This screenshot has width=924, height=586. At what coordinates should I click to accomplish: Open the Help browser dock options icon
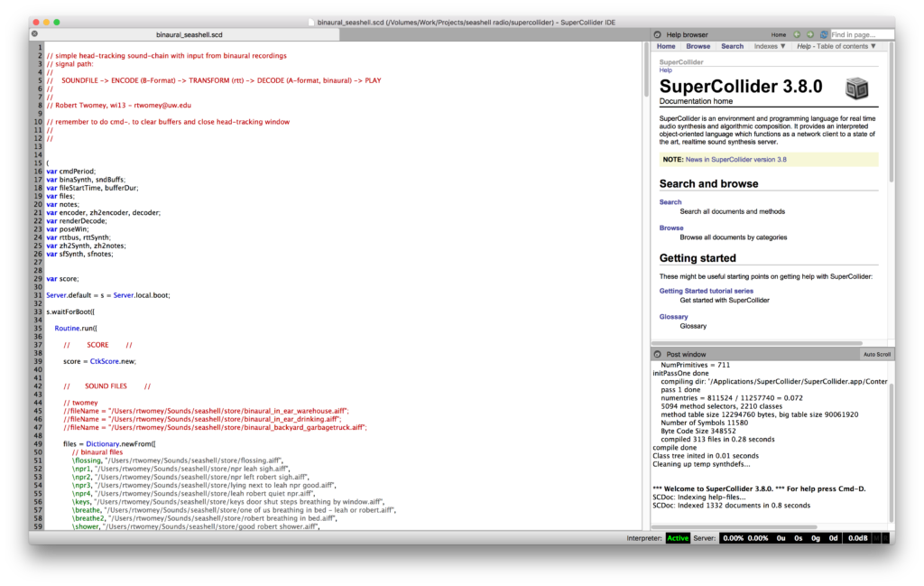tap(658, 35)
